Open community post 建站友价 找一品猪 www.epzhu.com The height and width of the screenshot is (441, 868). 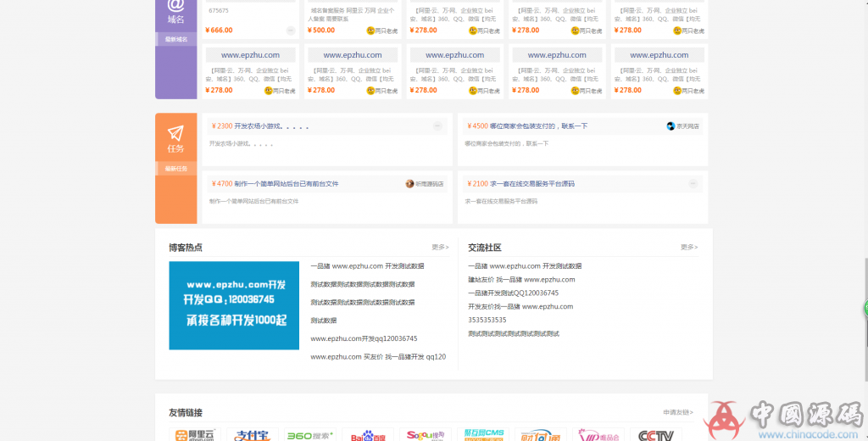point(521,280)
